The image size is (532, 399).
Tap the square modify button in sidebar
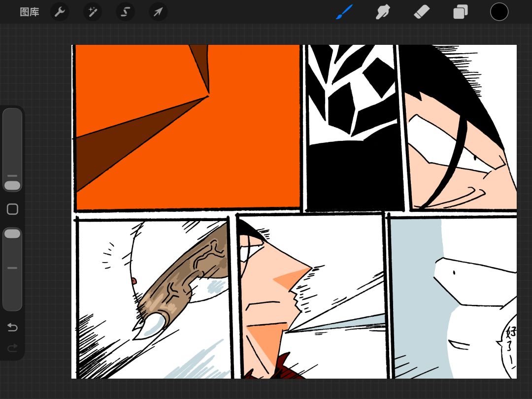point(12,209)
